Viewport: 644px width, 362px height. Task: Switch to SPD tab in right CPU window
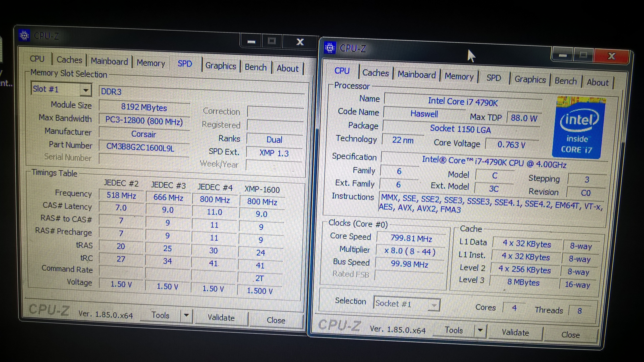coord(494,78)
